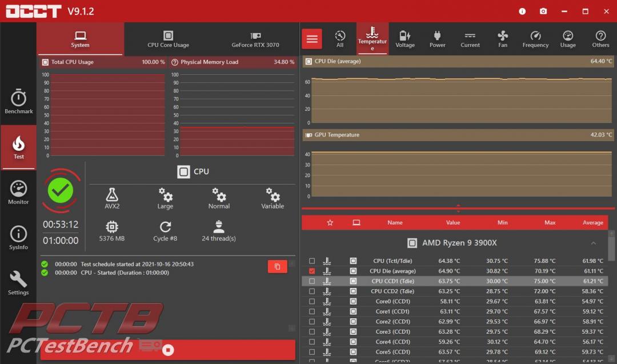Click the Total CPU Usage graph header
The image size is (617, 364).
103,62
